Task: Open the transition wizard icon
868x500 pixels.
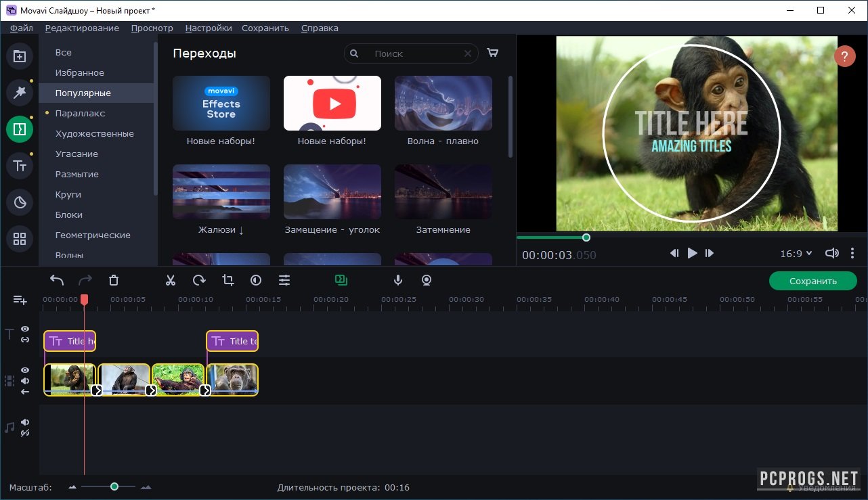Action: pos(341,279)
